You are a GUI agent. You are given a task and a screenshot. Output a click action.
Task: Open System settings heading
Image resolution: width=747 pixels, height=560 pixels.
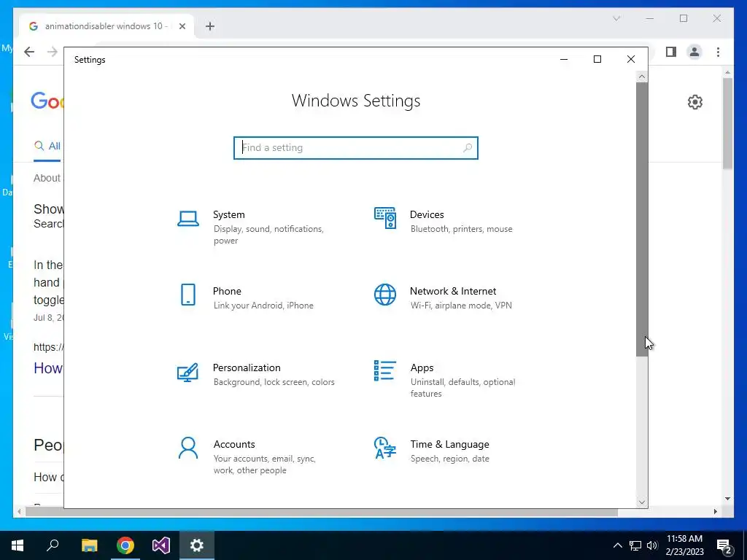(x=228, y=215)
